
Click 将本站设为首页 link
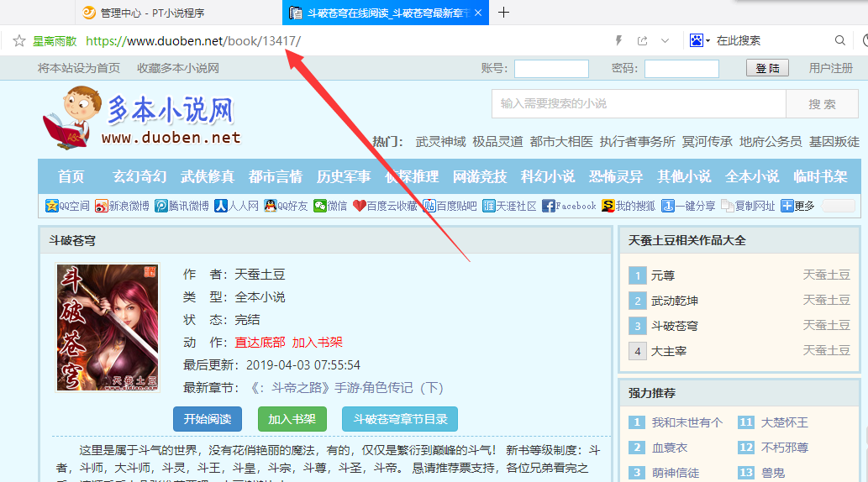pos(79,68)
